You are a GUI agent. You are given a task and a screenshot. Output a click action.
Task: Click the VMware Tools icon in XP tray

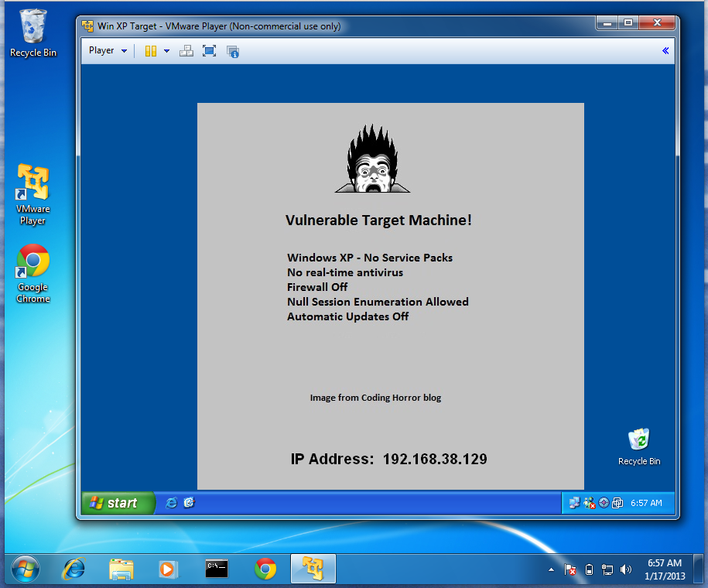tap(617, 503)
